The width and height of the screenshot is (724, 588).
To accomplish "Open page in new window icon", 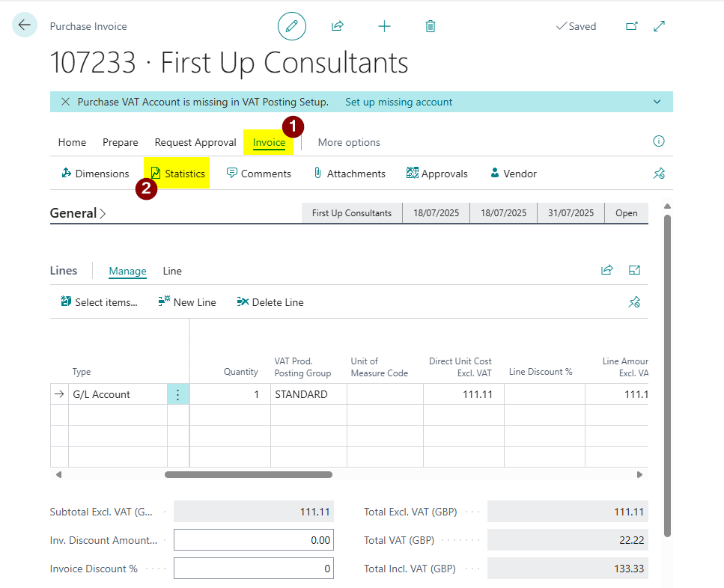I will pos(632,26).
